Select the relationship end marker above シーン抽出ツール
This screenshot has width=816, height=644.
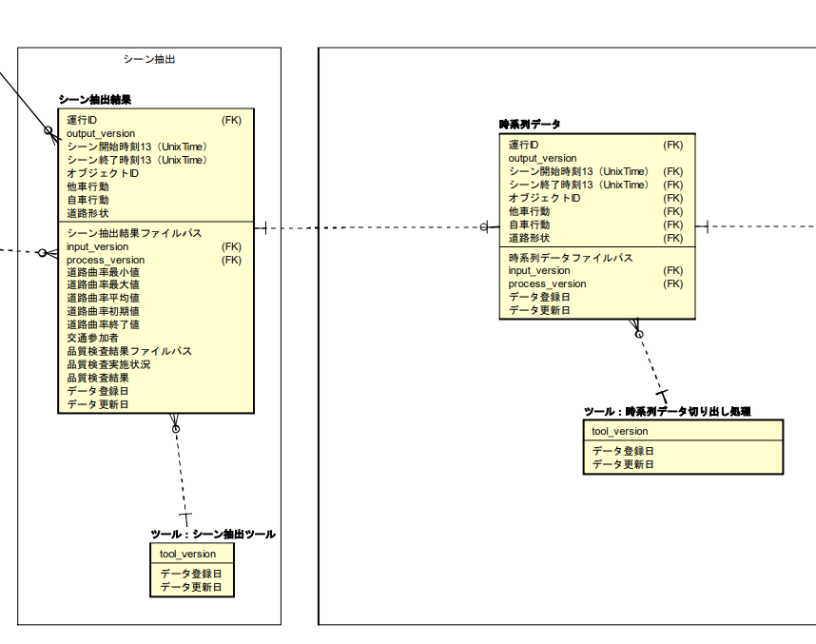pos(185,517)
